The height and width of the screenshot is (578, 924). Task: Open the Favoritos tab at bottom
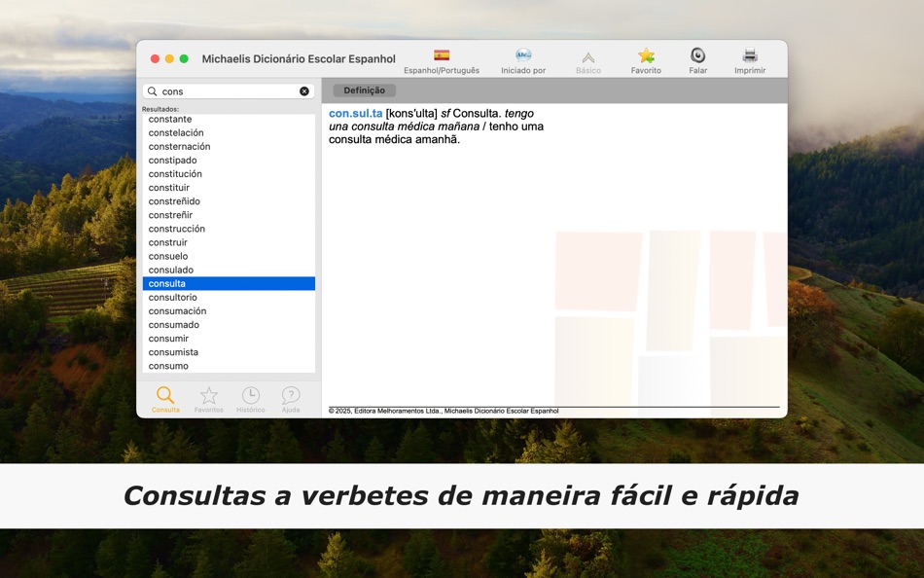(208, 399)
